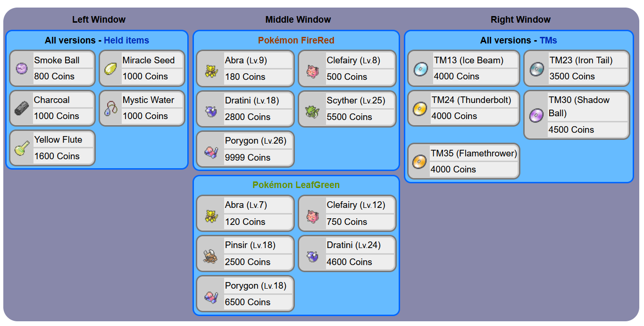Open the TM24 (Thunderbolt) link
This screenshot has height=326, width=644.
pyautogui.click(x=471, y=100)
